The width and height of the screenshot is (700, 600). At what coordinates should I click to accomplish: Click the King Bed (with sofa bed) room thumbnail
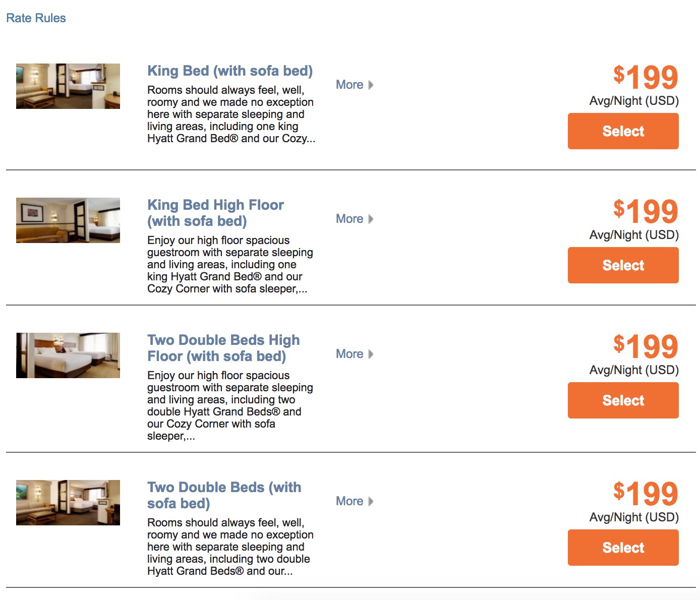(x=68, y=86)
